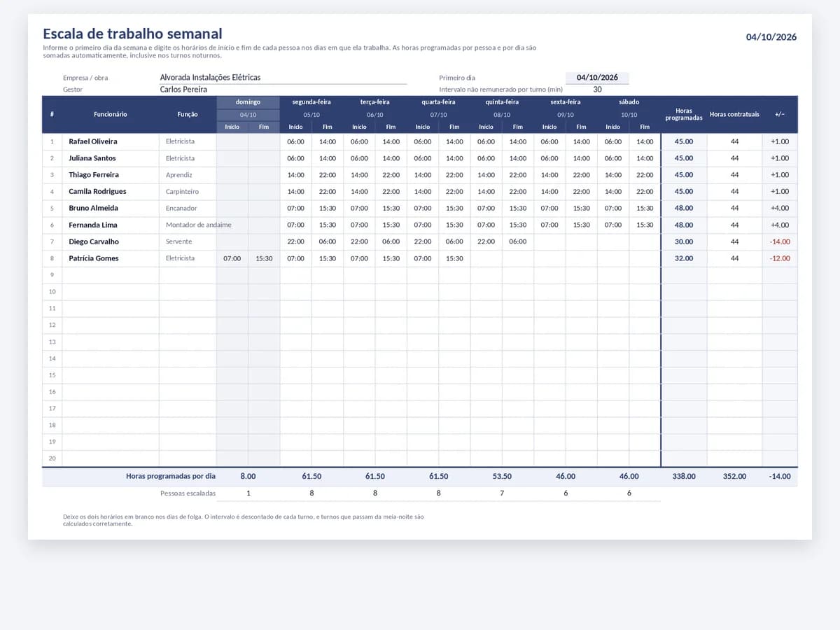Screen dimensions: 840x630
Task: Select the Thursday daily hours total 53.50
Action: point(502,476)
